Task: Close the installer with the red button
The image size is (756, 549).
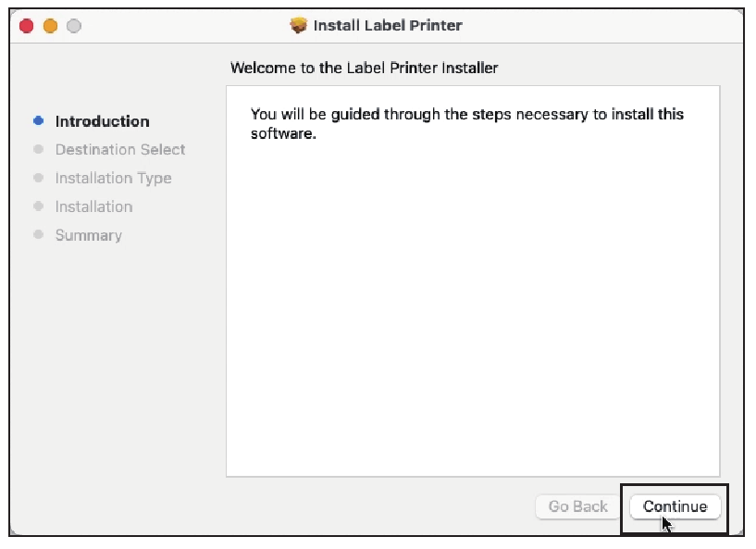Action: [x=27, y=26]
